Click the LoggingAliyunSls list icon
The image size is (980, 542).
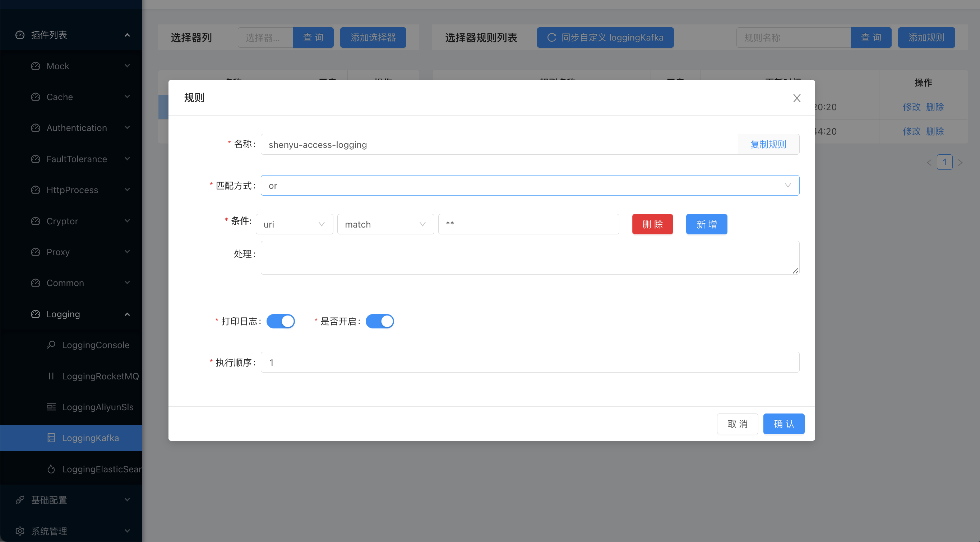[x=51, y=407]
